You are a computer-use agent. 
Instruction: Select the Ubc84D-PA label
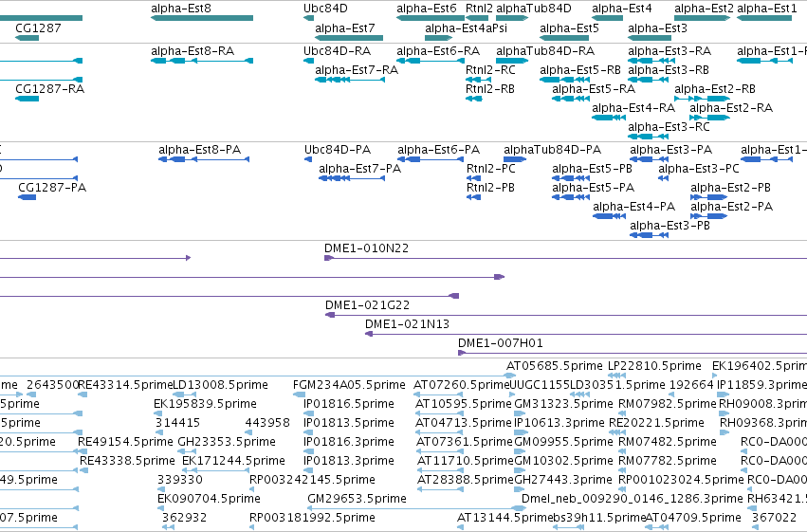338,150
